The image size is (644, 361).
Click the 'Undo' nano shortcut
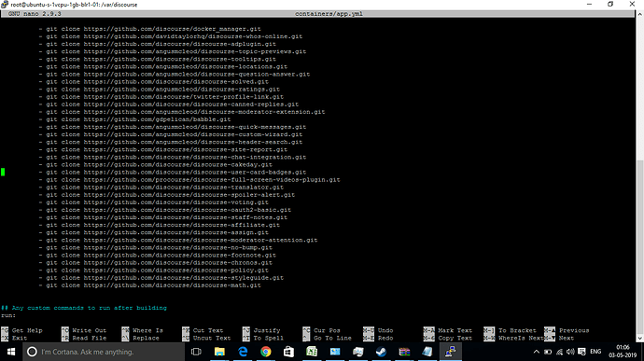pos(378,330)
